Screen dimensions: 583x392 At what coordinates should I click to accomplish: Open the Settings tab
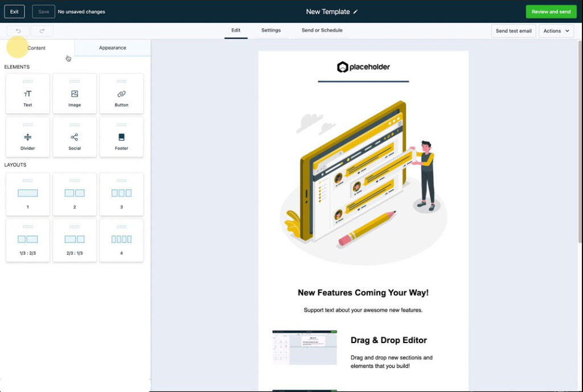tap(271, 30)
